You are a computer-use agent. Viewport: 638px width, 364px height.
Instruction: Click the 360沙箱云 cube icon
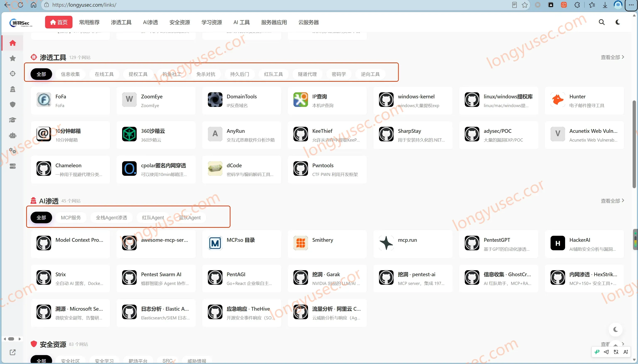pyautogui.click(x=129, y=134)
